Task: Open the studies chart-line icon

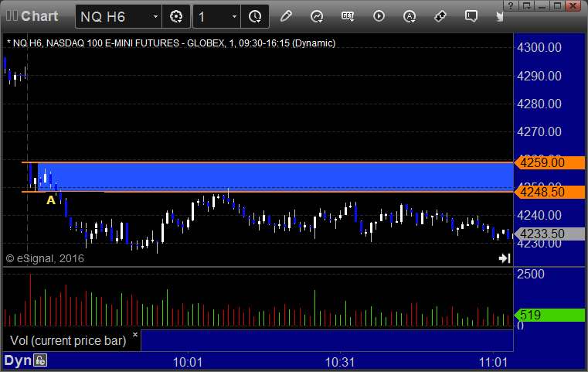Action: (317, 16)
